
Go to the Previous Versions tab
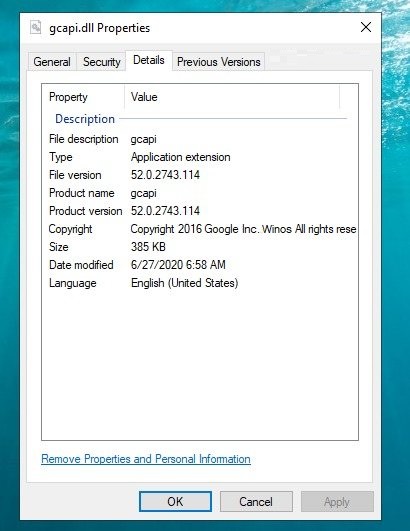click(x=219, y=62)
